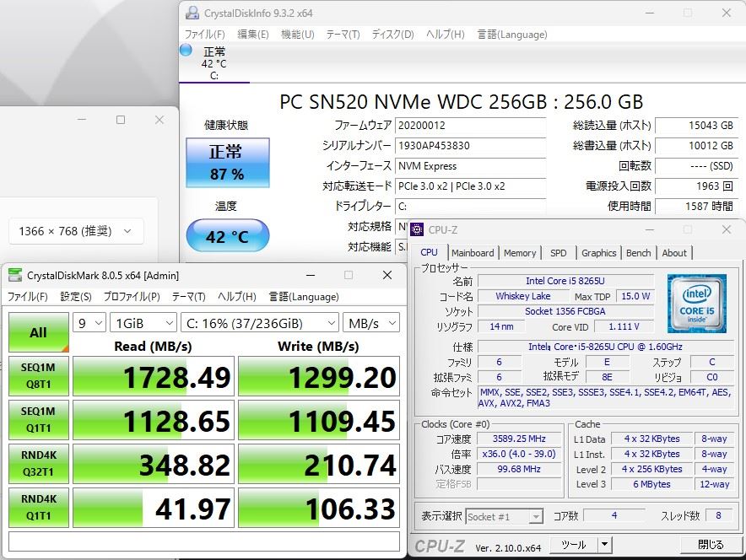
Task: Click the total host writes value 10012 GB
Action: (x=696, y=145)
